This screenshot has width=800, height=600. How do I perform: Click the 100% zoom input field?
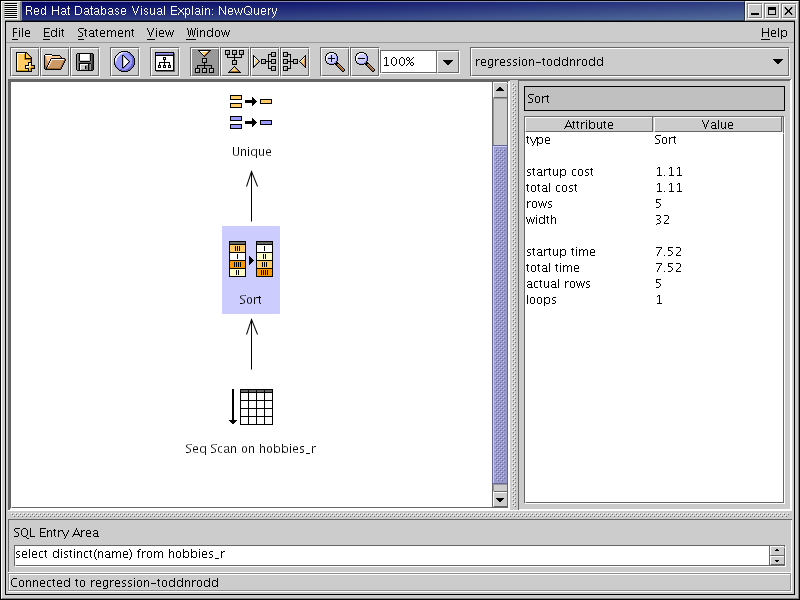point(409,62)
